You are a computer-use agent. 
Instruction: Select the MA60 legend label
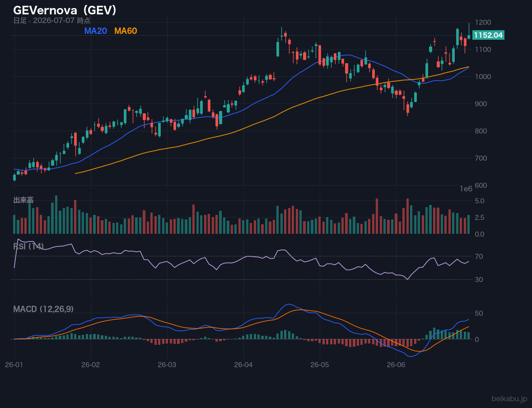(x=126, y=31)
